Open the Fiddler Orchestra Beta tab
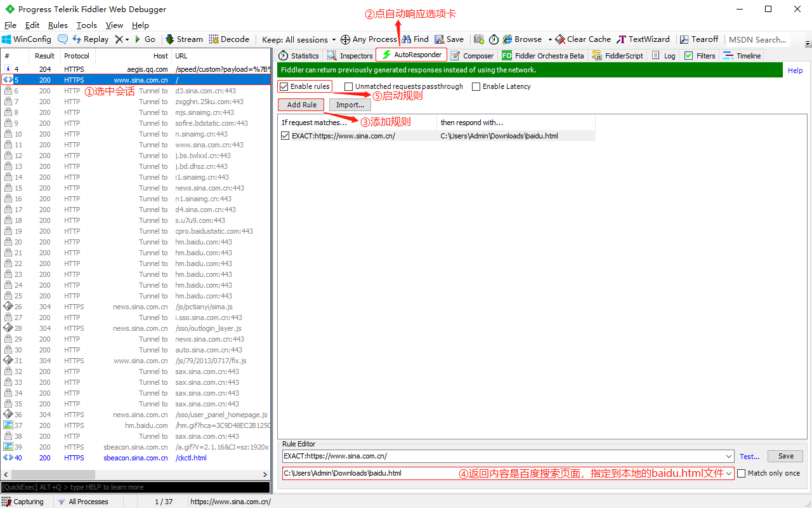Screen dimensions: 812x508 [543, 56]
